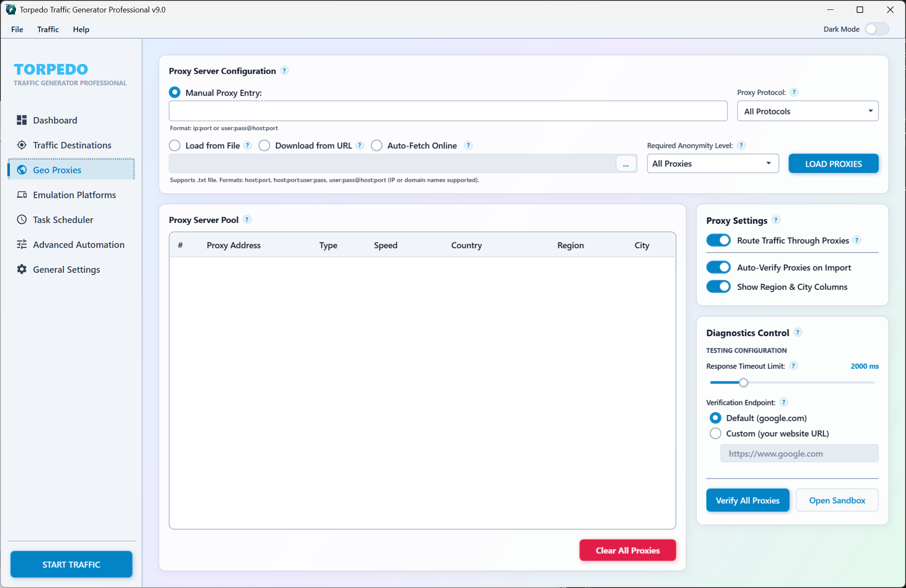Click the Region column header
Image resolution: width=906 pixels, height=588 pixels.
pyautogui.click(x=571, y=245)
